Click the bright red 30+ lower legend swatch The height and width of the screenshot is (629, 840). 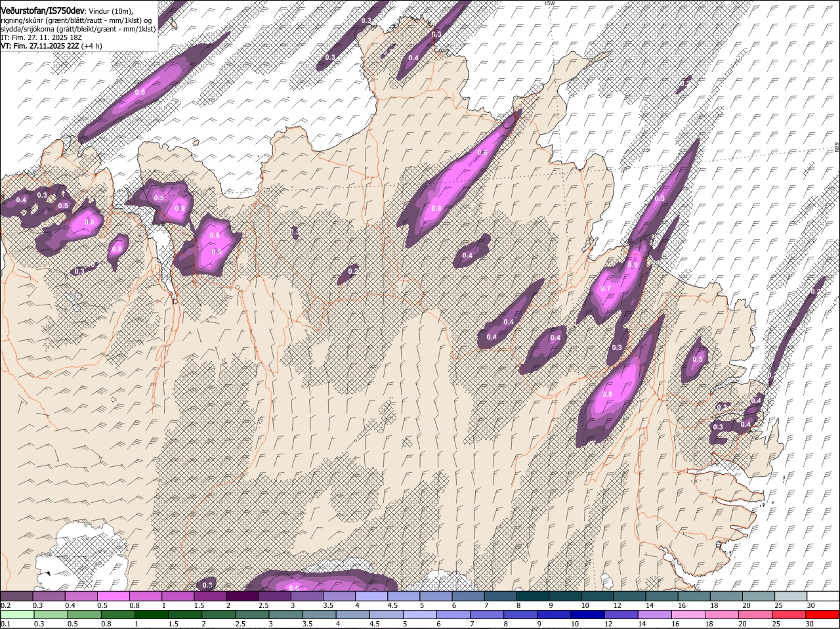tap(823, 615)
